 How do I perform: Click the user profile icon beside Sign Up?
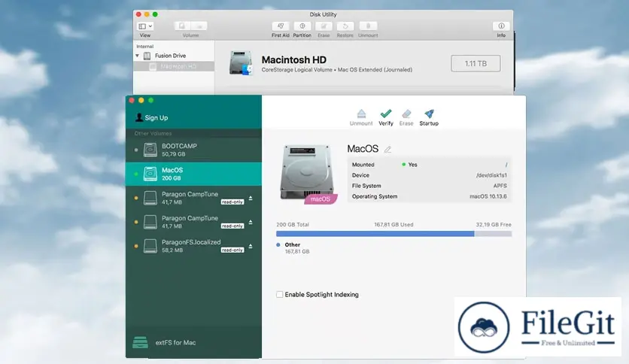[138, 117]
